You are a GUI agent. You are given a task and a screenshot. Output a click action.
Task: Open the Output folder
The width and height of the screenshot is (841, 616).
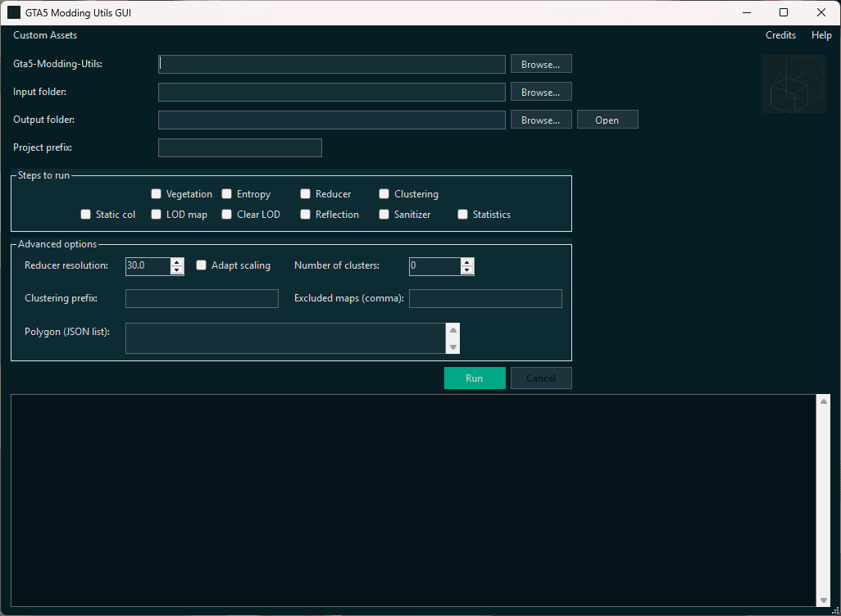click(607, 119)
